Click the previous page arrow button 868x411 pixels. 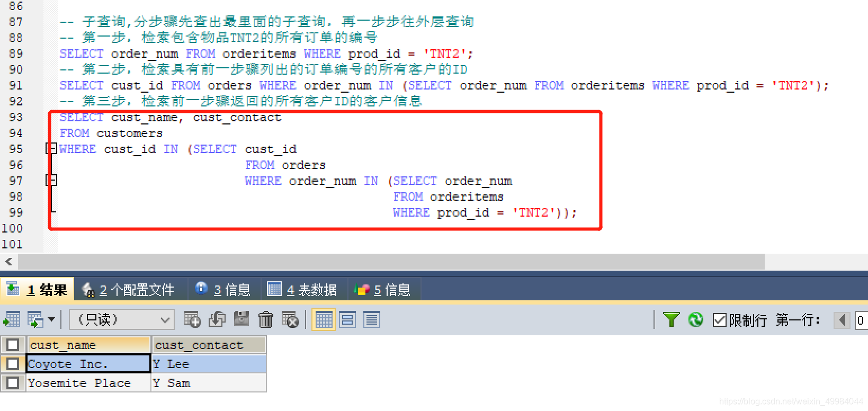coord(842,320)
